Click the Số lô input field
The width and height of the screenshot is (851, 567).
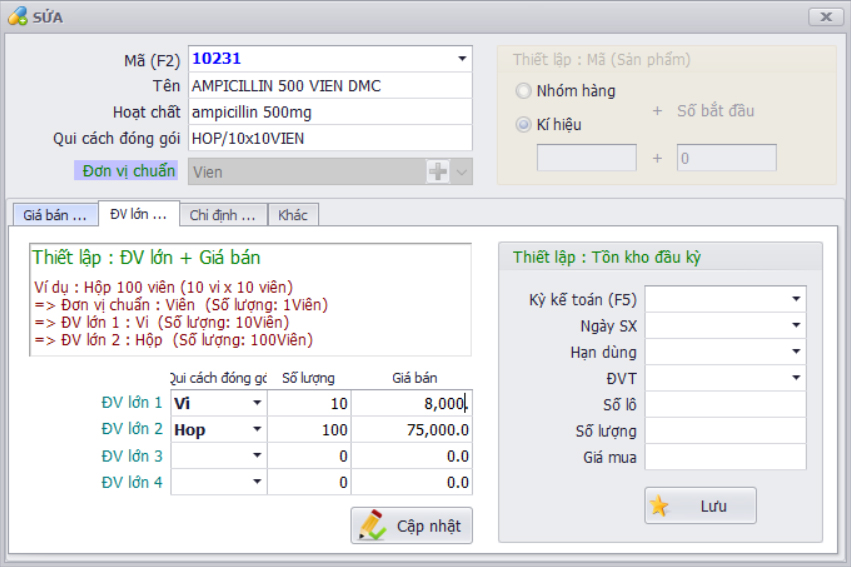(x=725, y=405)
